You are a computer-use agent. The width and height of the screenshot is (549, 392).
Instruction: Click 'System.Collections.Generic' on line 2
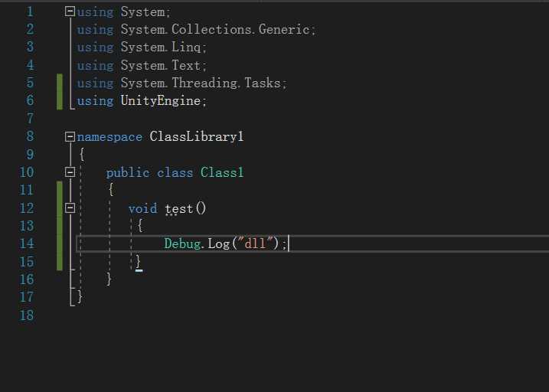click(x=215, y=29)
